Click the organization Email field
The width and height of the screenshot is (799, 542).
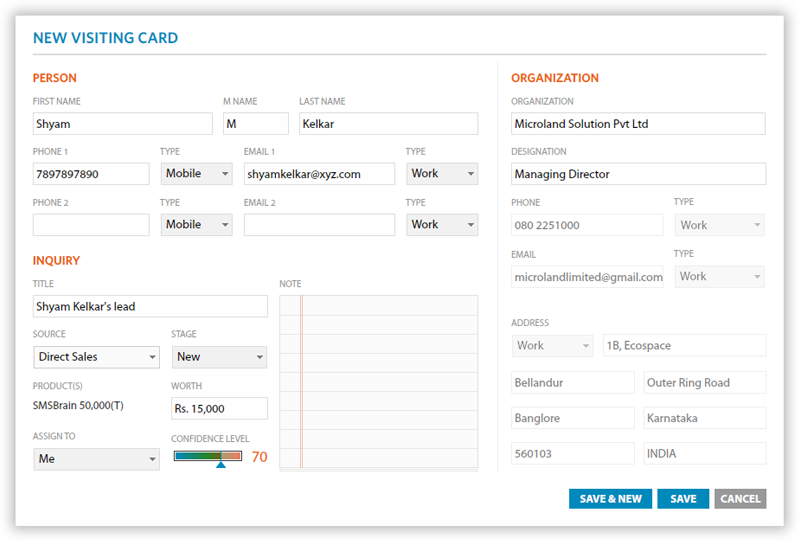pyautogui.click(x=587, y=277)
